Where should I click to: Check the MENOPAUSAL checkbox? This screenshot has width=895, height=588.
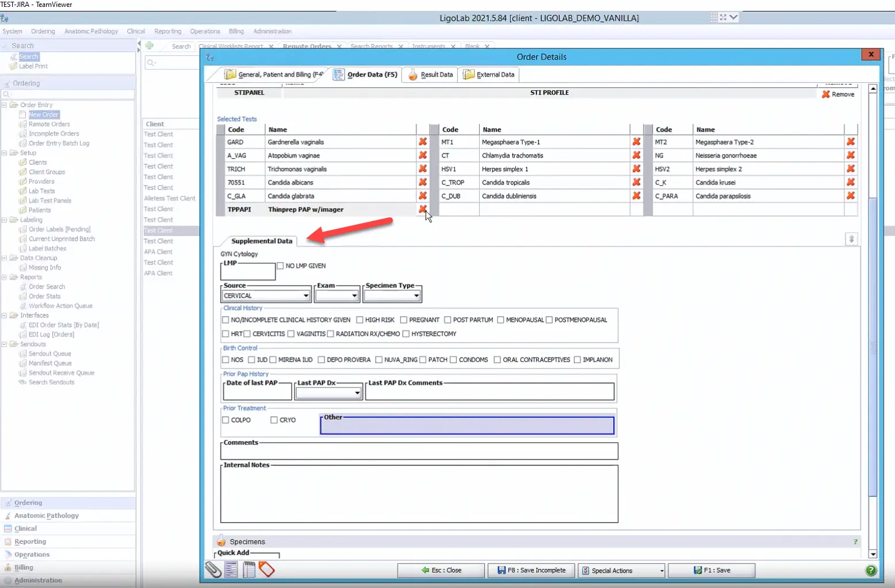point(500,320)
